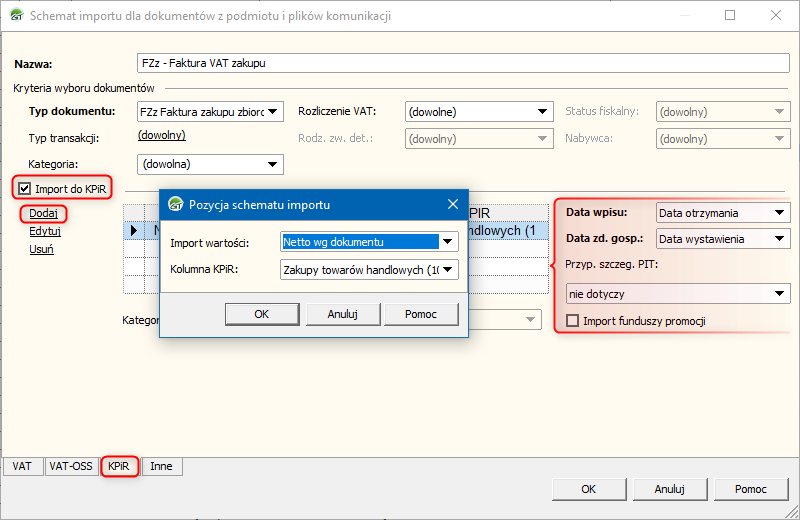Open the Import wartości dropdown
This screenshot has width=800, height=520.
449,241
